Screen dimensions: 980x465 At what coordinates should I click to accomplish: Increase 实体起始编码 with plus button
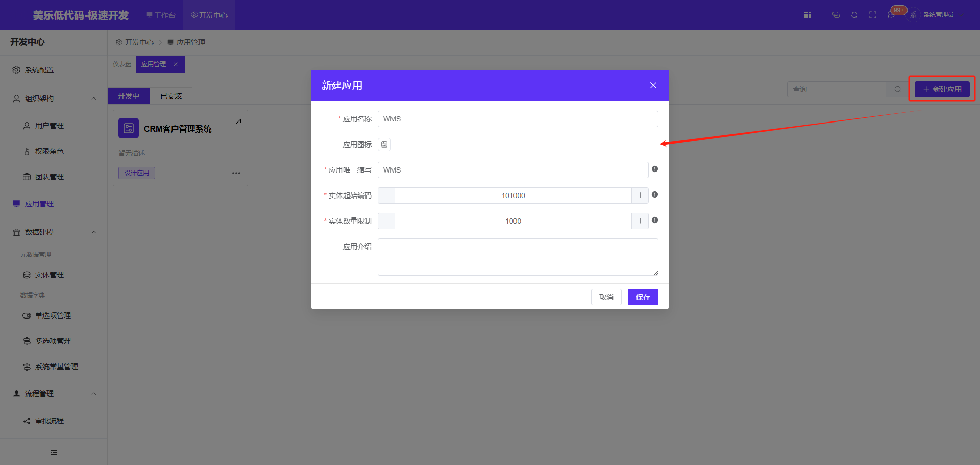pos(640,195)
